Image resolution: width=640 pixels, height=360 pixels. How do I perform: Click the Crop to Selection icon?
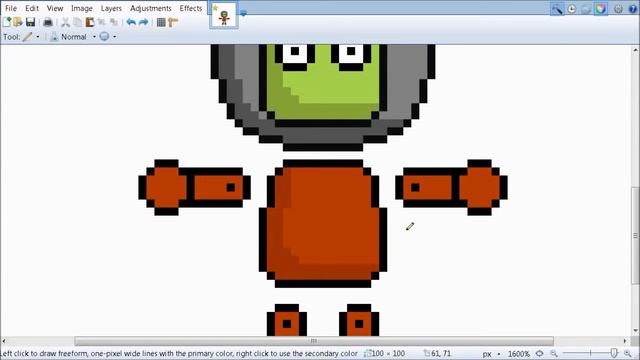pyautogui.click(x=102, y=22)
